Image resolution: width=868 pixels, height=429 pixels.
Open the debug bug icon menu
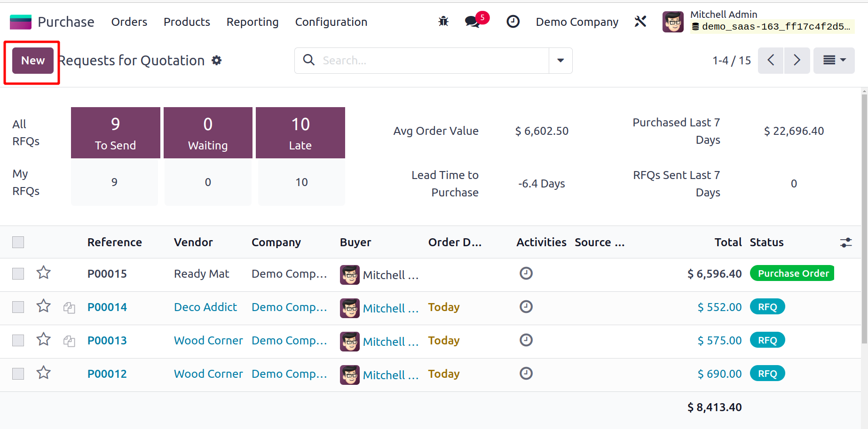[443, 22]
